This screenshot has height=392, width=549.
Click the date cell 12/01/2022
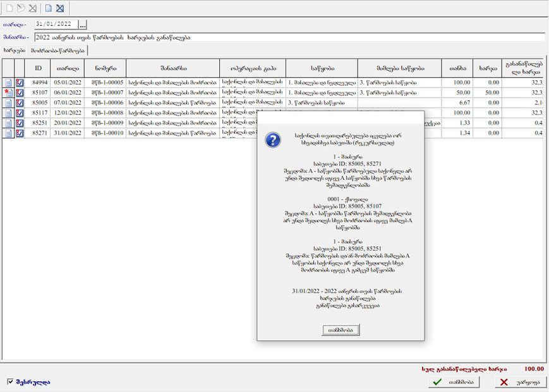[x=67, y=113]
